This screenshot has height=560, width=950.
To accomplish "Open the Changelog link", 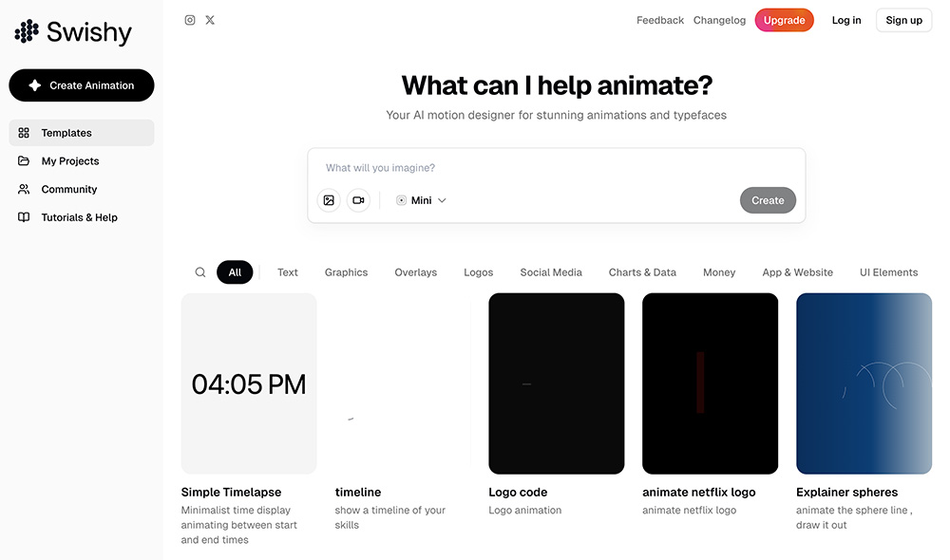I will [719, 20].
